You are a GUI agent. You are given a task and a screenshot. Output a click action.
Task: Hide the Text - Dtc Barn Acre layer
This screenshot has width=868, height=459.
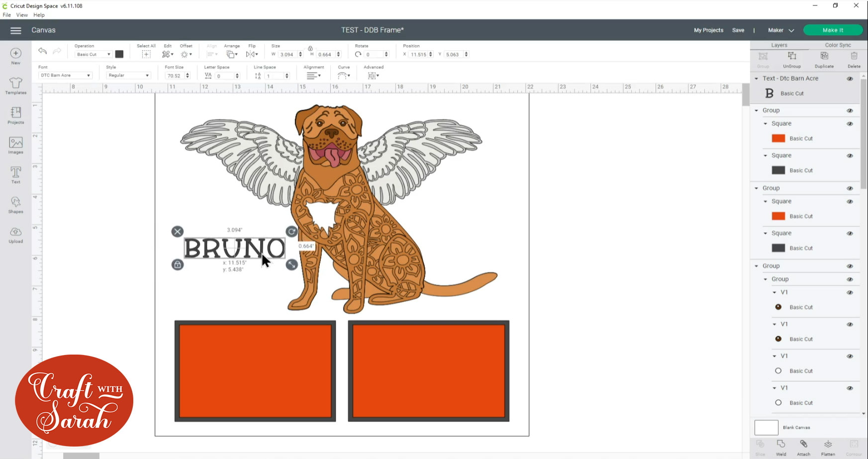coord(850,79)
